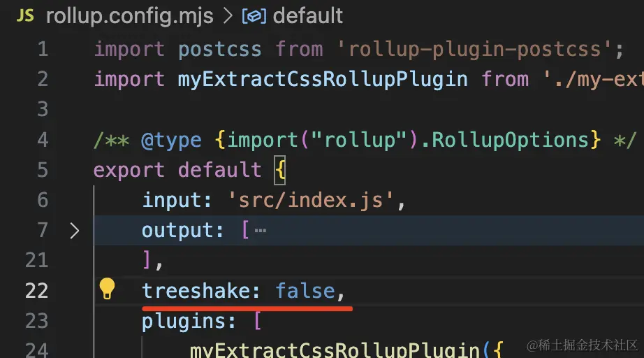The height and width of the screenshot is (358, 644).
Task: Click the RollupOptions type in comment
Action: tap(510, 140)
